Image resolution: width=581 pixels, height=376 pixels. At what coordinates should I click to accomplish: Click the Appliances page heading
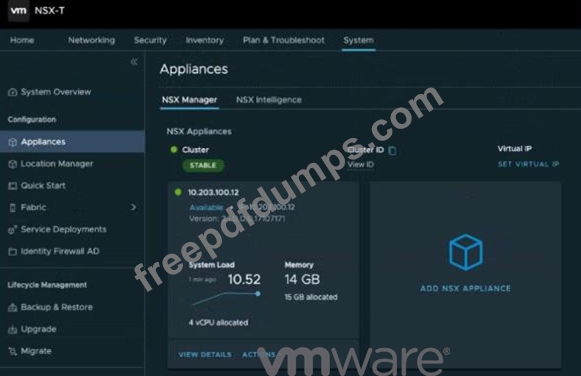[x=194, y=69]
